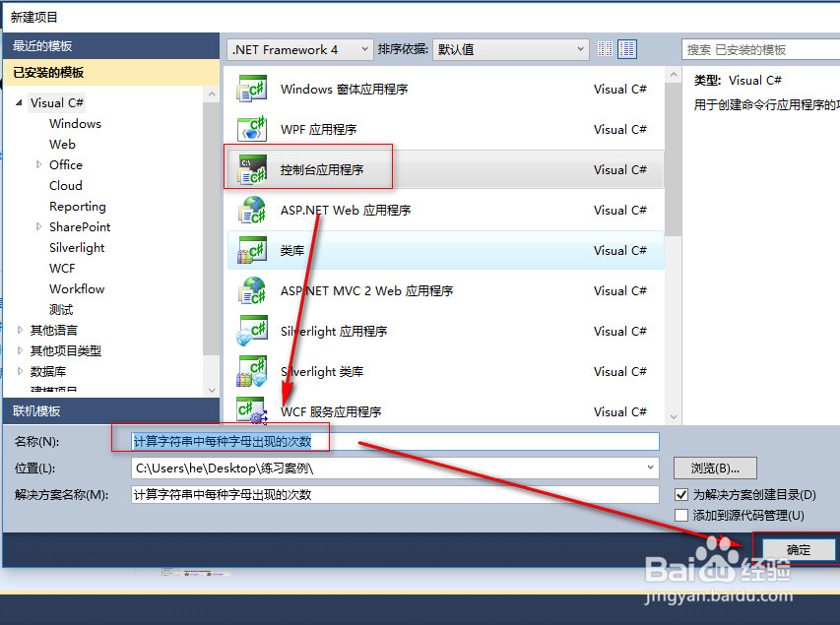Select 测试 in template tree

pyautogui.click(x=61, y=310)
